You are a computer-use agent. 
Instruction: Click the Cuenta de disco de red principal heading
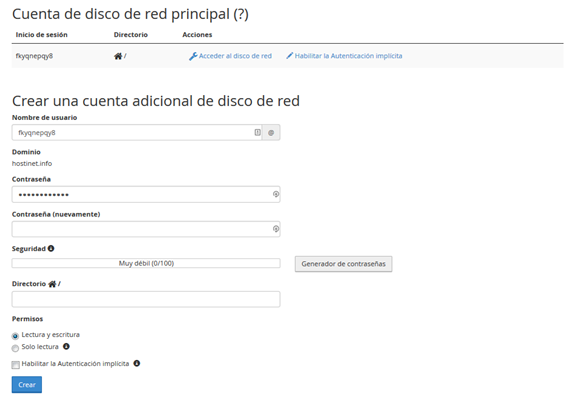(x=130, y=15)
